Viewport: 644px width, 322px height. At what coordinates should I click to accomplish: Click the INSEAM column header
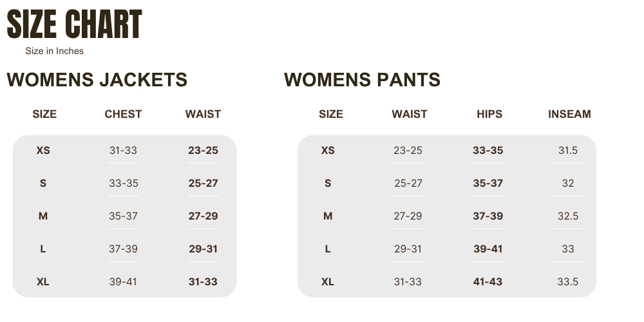pyautogui.click(x=569, y=114)
